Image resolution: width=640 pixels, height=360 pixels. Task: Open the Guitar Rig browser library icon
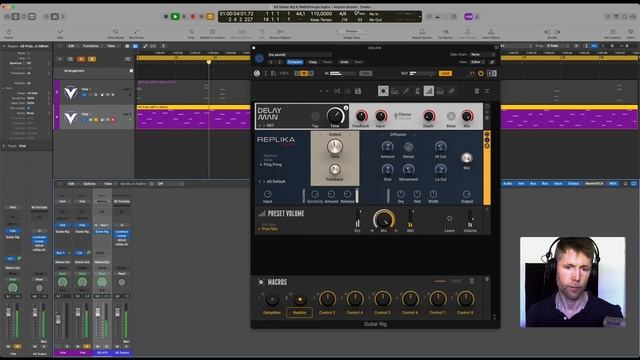pyautogui.click(x=273, y=73)
